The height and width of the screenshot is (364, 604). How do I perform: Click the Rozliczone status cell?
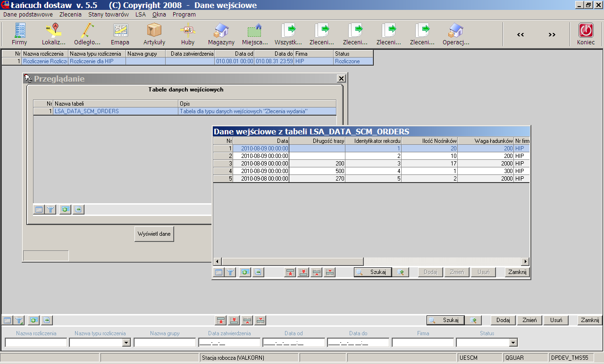[353, 61]
